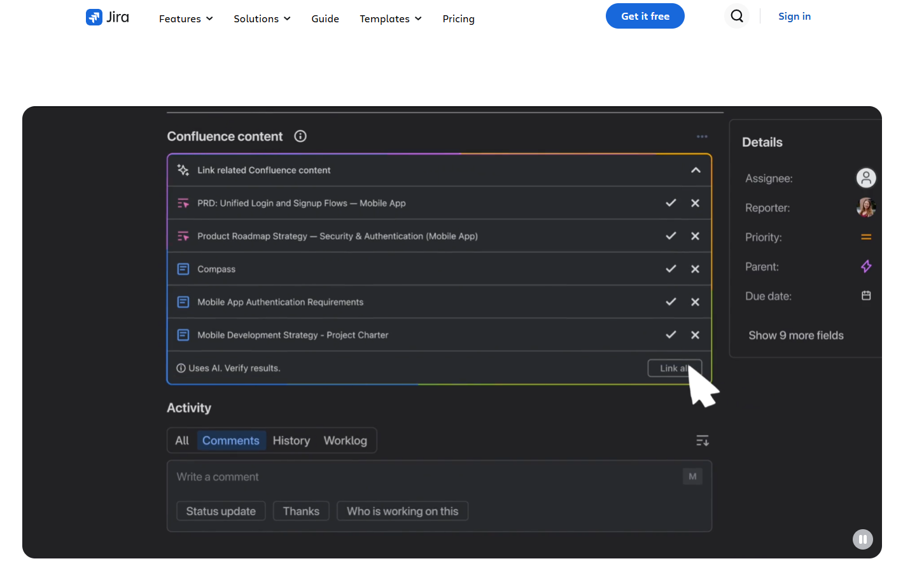924x561 pixels.
Task: Click Mobile App Authentication Requirements title
Action: (280, 302)
